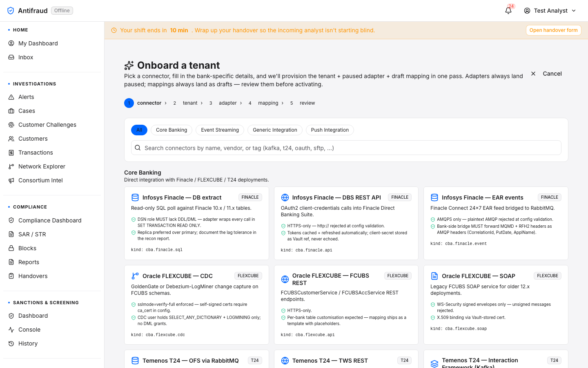Select Infosys Finacle — DB extract card
The width and height of the screenshot is (588, 368).
pos(196,223)
